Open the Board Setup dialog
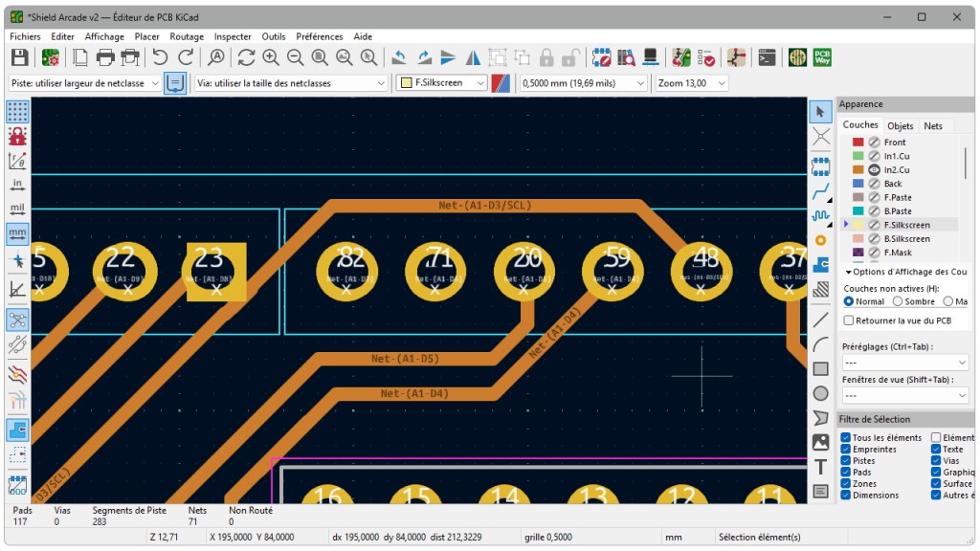This screenshot has width=980, height=551. point(50,57)
